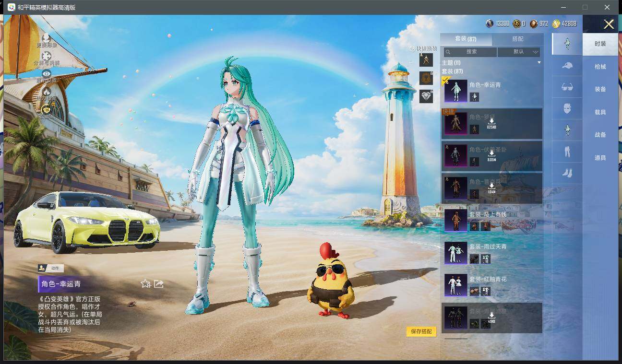Toggle the first quick-swap outfit slot
This screenshot has width=622, height=364.
tap(426, 60)
